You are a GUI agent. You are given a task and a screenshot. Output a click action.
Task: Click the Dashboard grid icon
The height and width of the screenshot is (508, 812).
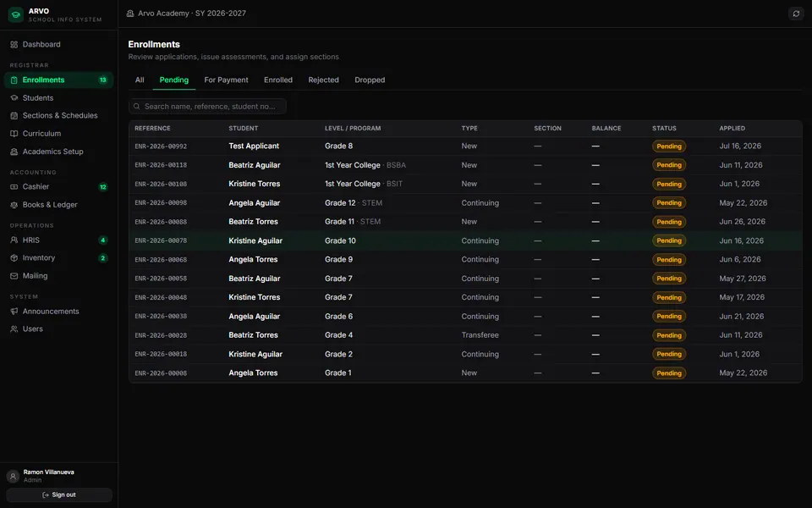pyautogui.click(x=14, y=45)
